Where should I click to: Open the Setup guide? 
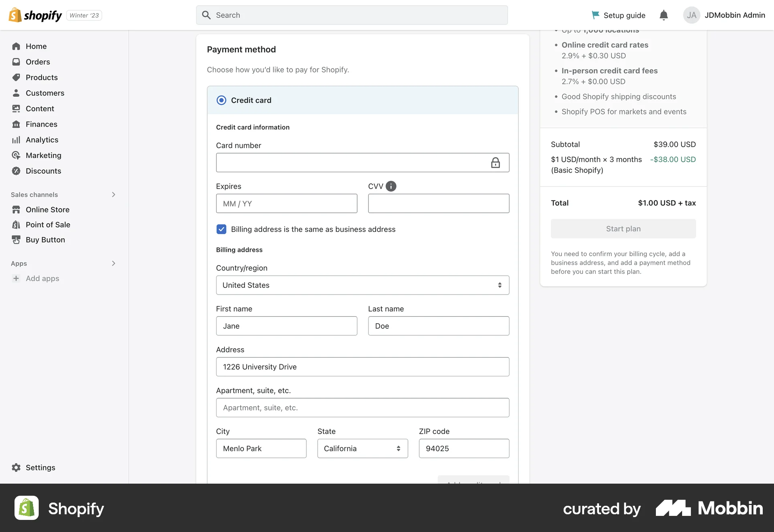[618, 15]
